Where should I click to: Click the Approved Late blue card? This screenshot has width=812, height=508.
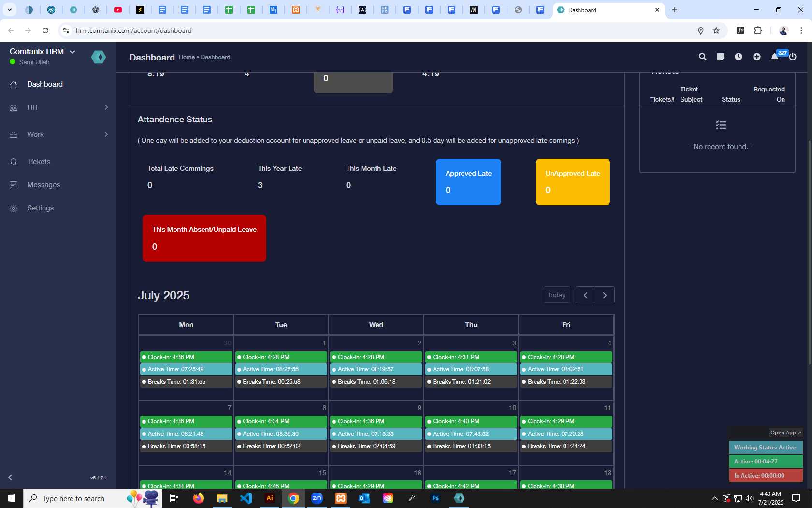(468, 182)
